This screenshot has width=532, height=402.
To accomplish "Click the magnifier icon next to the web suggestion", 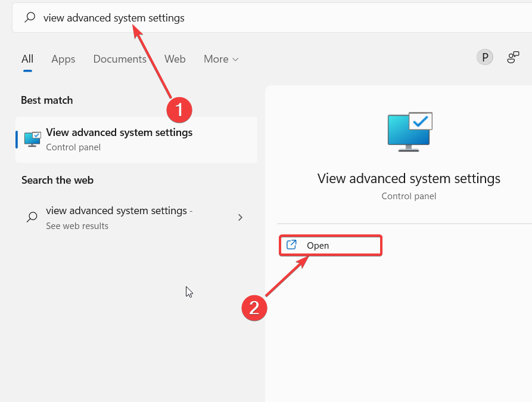I will [x=32, y=217].
